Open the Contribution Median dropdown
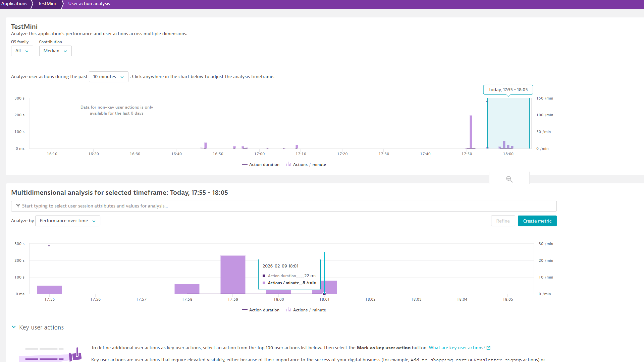 [55, 51]
